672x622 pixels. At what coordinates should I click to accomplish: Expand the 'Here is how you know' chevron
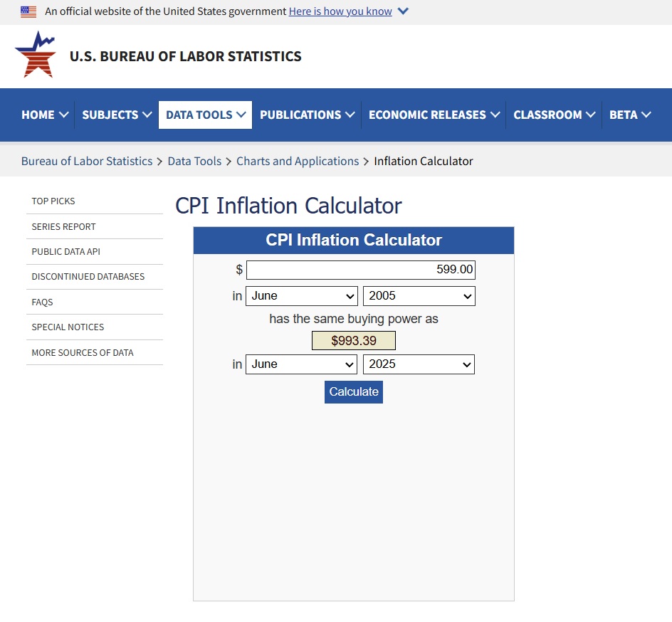403,11
